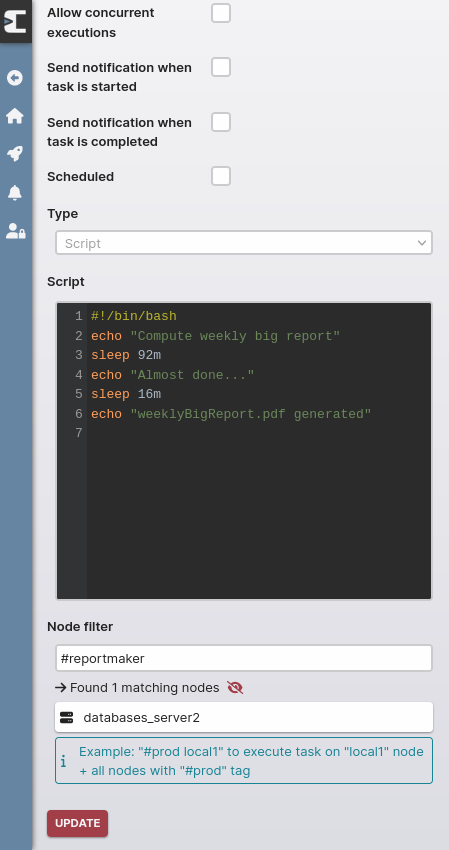Click line 3 sleep 92m in script editor
Screen dimensions: 449x850
click(126, 356)
